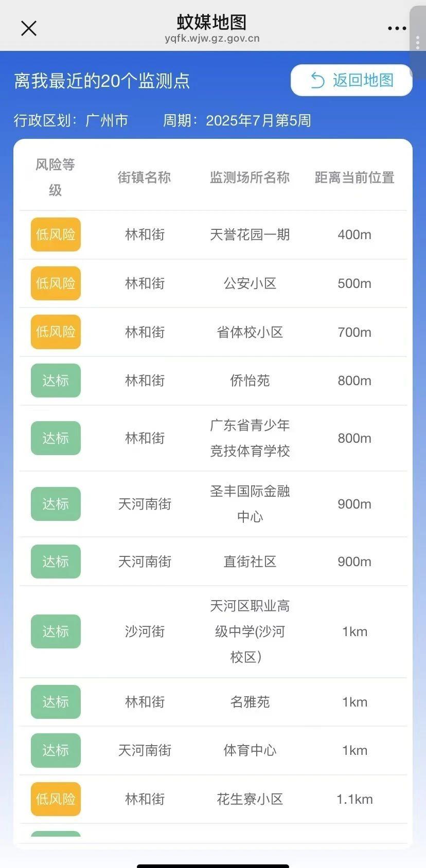
Task: Select the 名雅苑 monitoring site
Action: coord(250,702)
